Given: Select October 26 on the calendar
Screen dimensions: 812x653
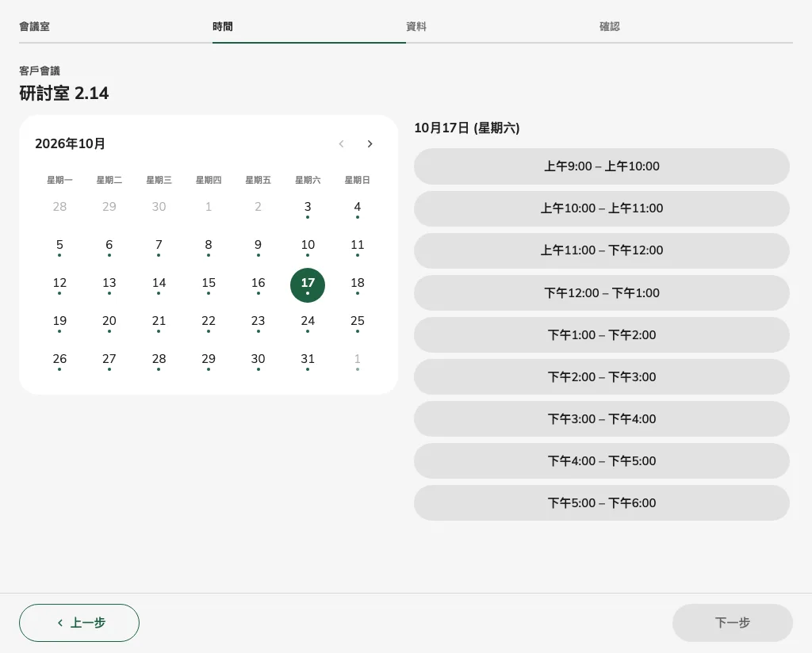Looking at the screenshot, I should click(x=59, y=361).
